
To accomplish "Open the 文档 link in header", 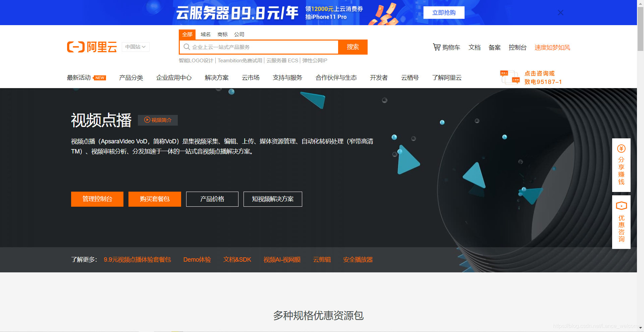I will pyautogui.click(x=474, y=48).
